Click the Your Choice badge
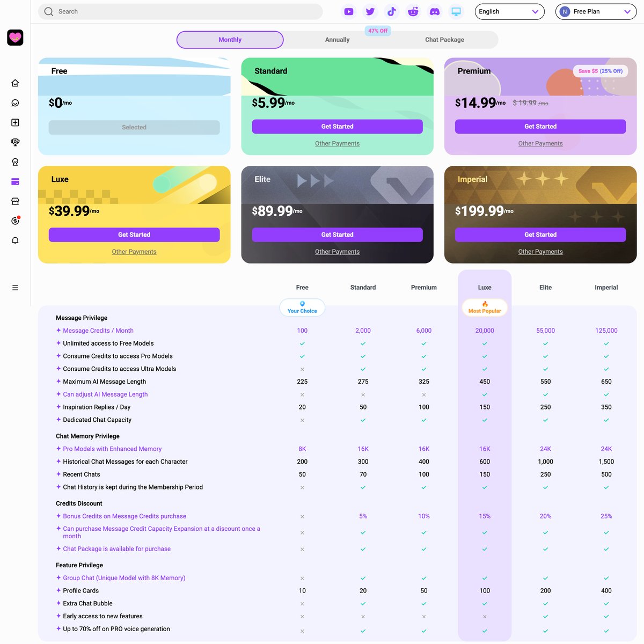 click(x=302, y=308)
